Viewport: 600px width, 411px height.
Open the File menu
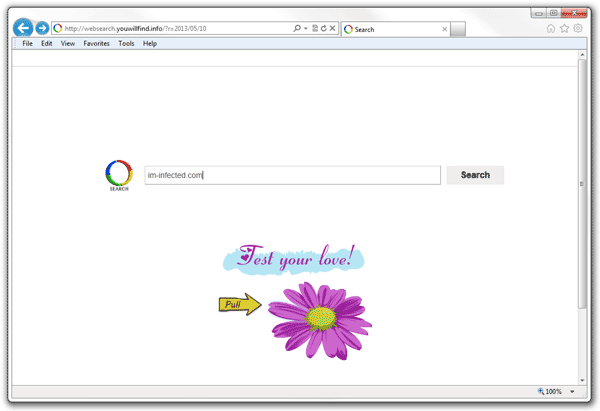coord(28,44)
